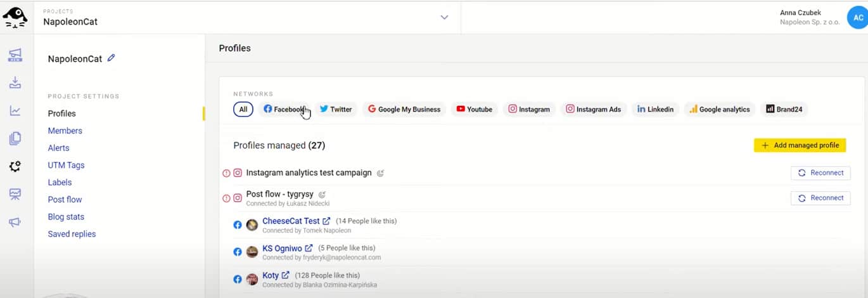Open Alerts in project settings

pos(59,148)
